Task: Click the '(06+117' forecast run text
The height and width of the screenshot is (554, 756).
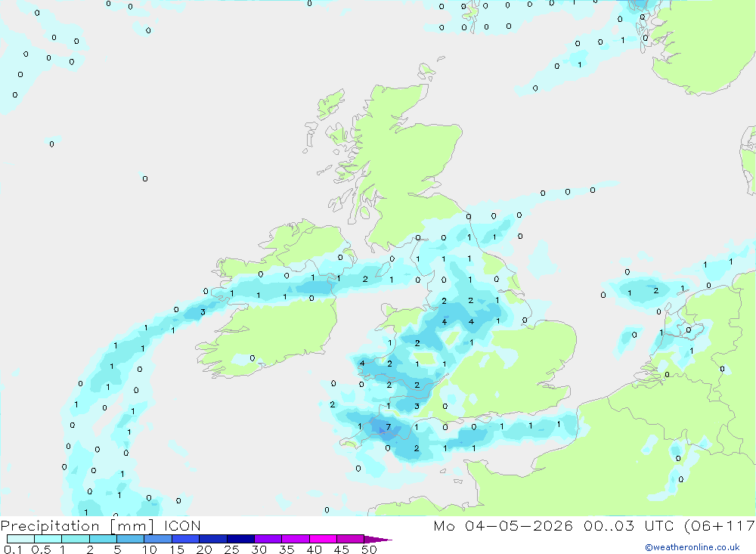Action: pos(720,526)
